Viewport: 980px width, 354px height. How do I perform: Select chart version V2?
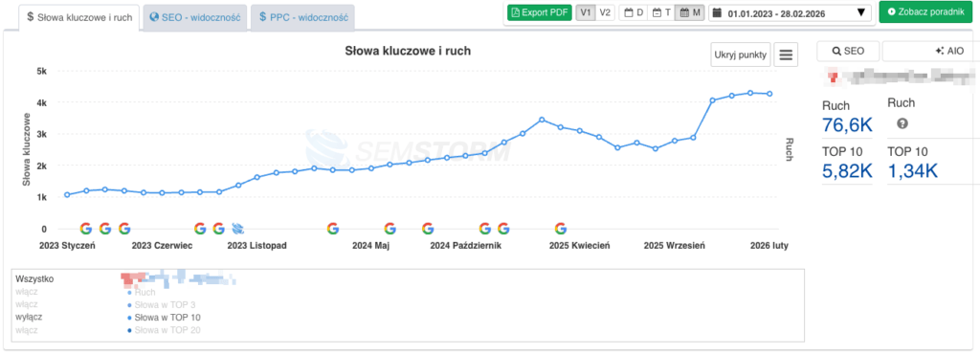(605, 12)
